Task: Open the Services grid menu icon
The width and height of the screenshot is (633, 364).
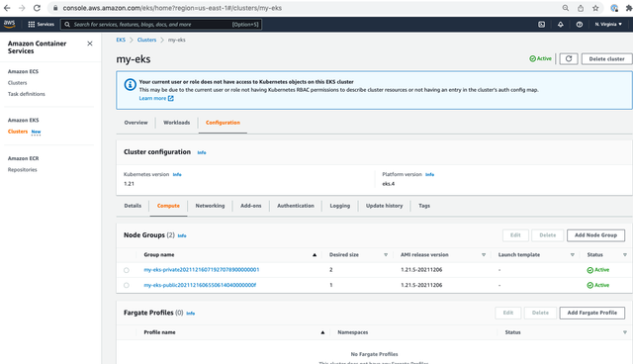Action: [31, 24]
